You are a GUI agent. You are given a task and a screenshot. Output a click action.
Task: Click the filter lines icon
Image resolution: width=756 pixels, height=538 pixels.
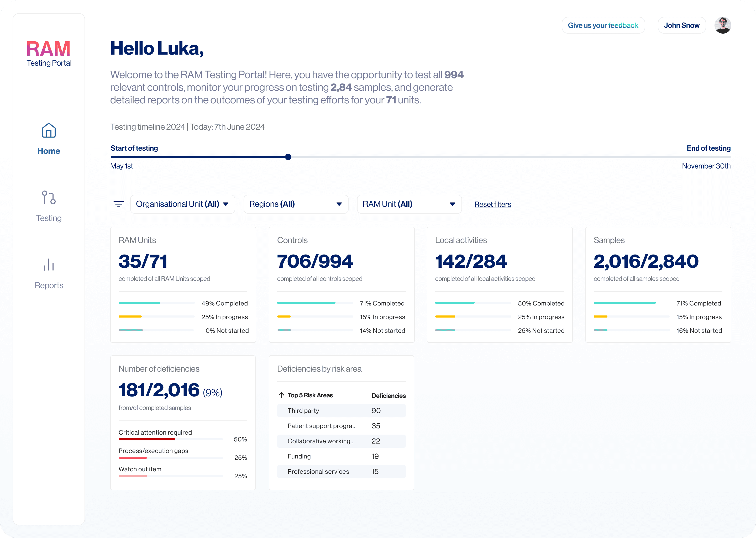pos(119,204)
